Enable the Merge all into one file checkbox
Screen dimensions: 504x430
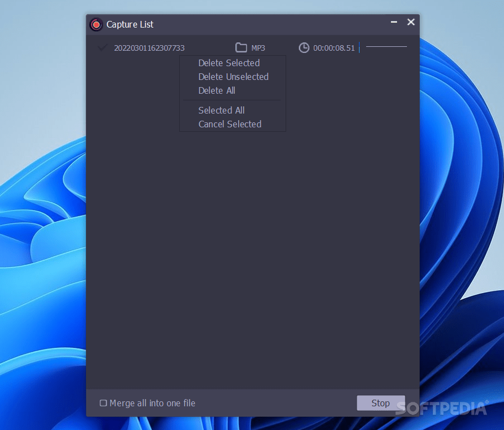[103, 403]
